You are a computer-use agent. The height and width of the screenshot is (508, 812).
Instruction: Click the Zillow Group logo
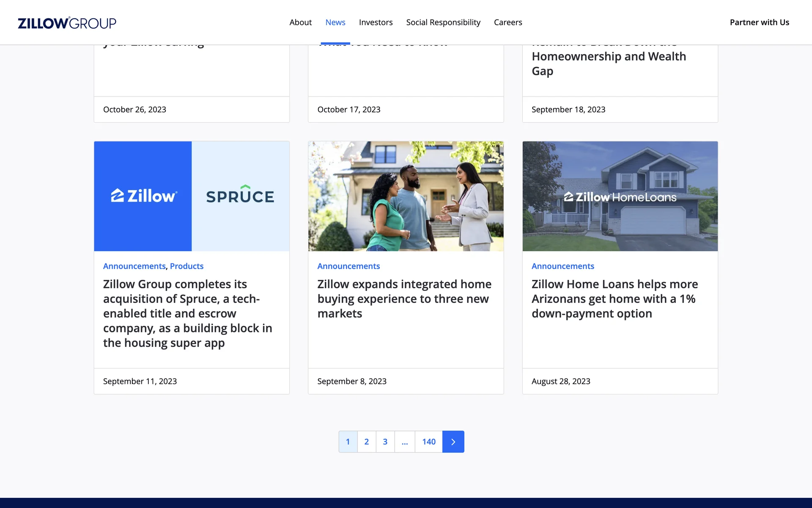[67, 23]
